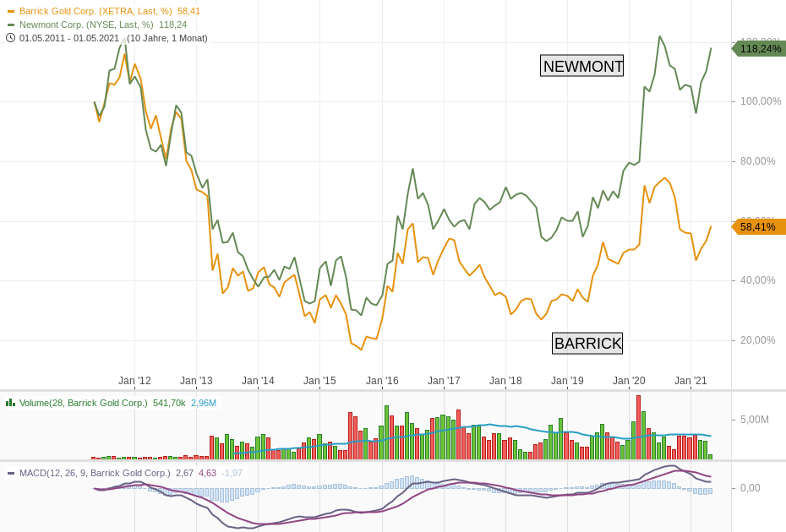Click the 80,00% y-axis label

(x=757, y=160)
